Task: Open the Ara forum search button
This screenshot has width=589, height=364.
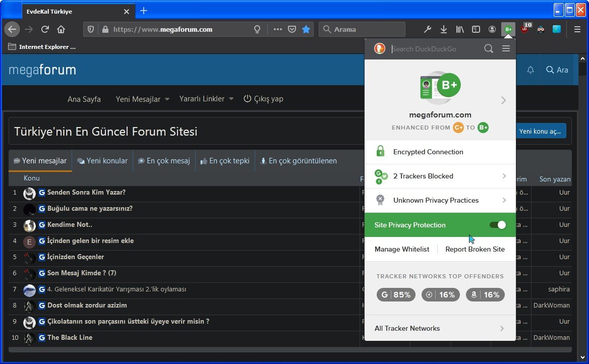Action: pyautogui.click(x=557, y=70)
